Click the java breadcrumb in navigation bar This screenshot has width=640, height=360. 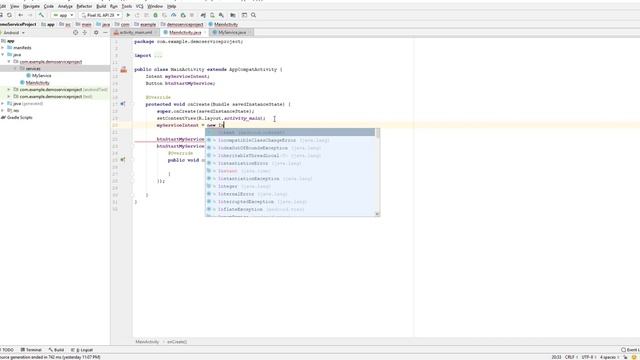coord(103,24)
